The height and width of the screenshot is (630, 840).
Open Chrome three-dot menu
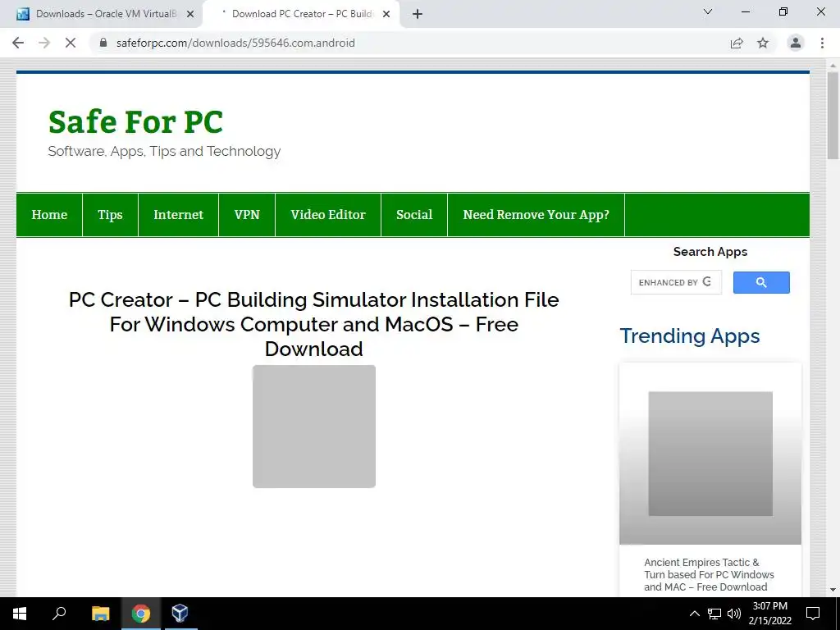click(822, 43)
